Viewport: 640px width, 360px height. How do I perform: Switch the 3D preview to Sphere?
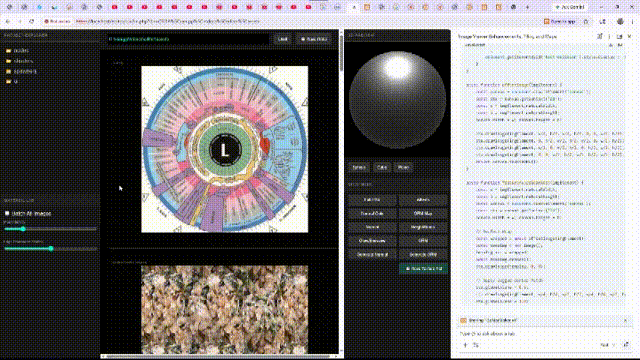pyautogui.click(x=359, y=167)
